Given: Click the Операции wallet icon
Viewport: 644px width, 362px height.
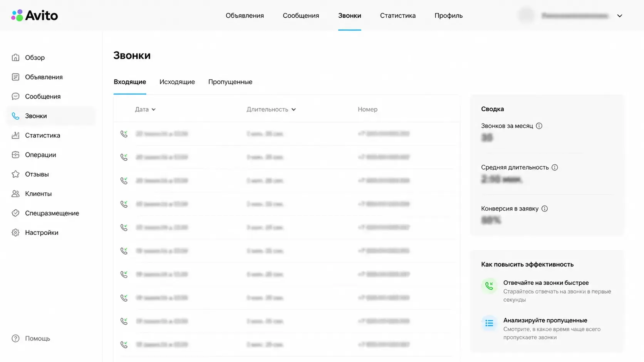Looking at the screenshot, I should point(15,155).
